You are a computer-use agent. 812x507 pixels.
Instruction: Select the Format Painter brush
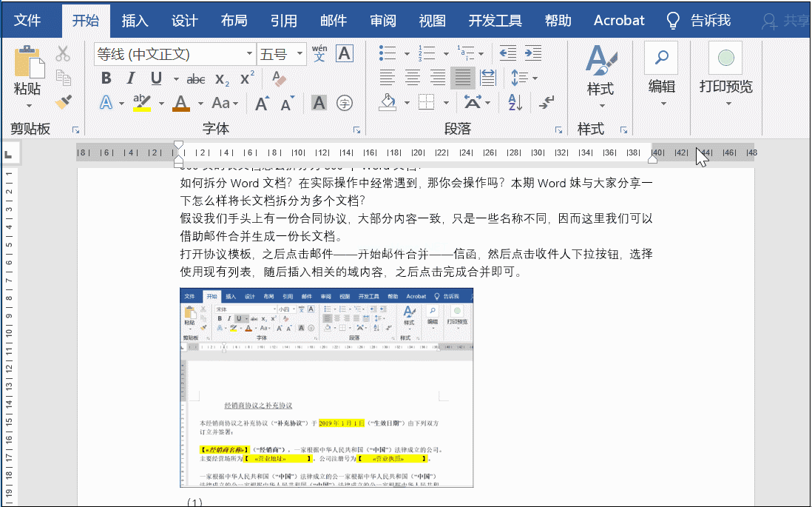coord(63,101)
